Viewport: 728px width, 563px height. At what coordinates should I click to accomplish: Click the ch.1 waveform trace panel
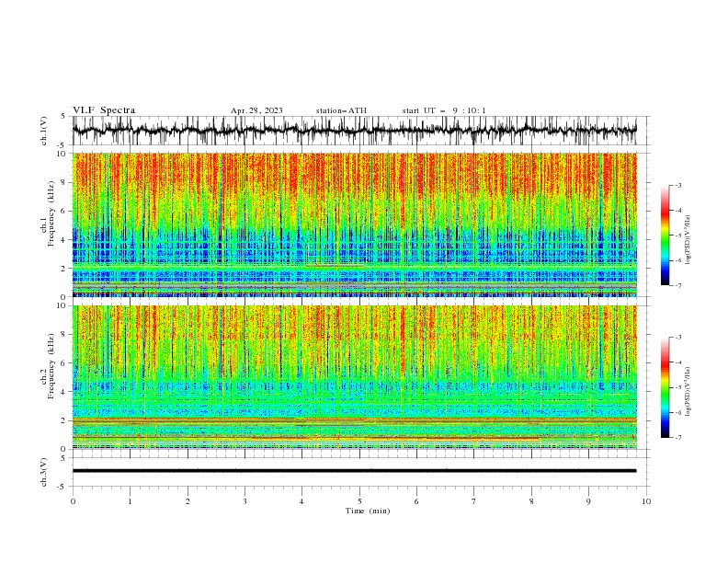click(x=354, y=131)
